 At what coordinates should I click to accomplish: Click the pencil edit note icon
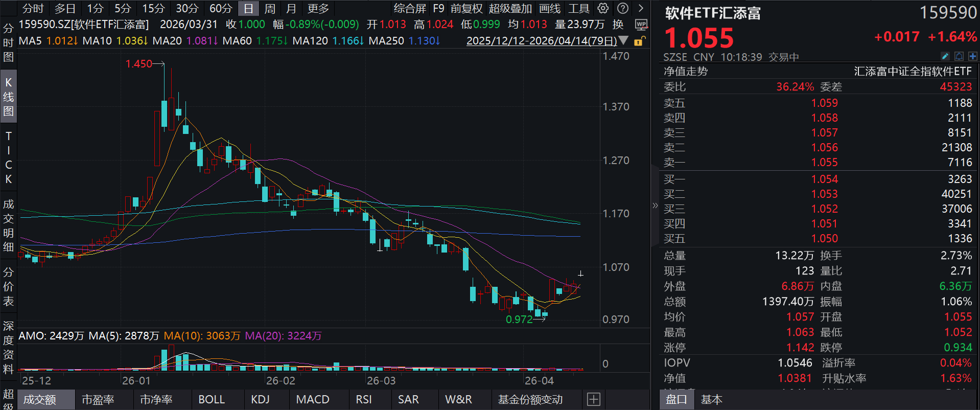tap(945, 56)
